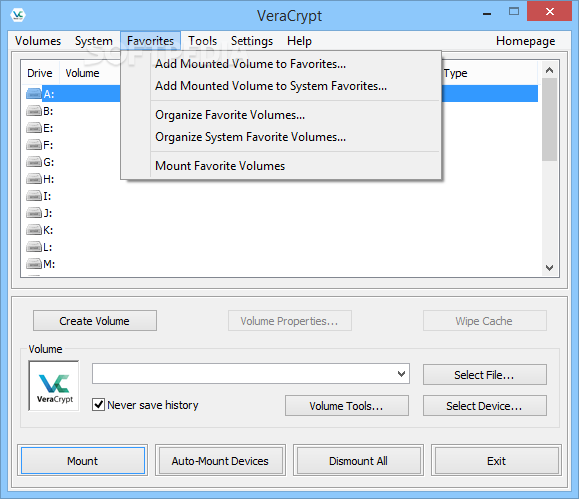Click the VeraCrypt title bar logo icon
Image resolution: width=579 pixels, height=499 pixels.
18,15
